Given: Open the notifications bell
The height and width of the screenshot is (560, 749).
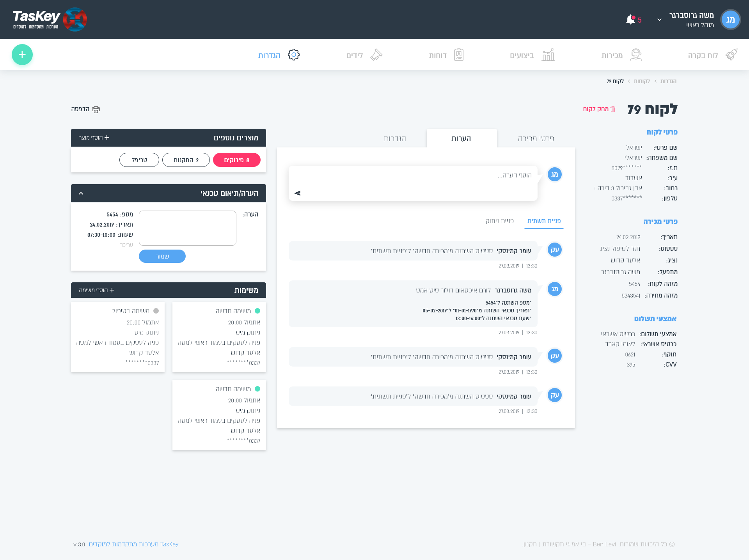Looking at the screenshot, I should coord(630,19).
